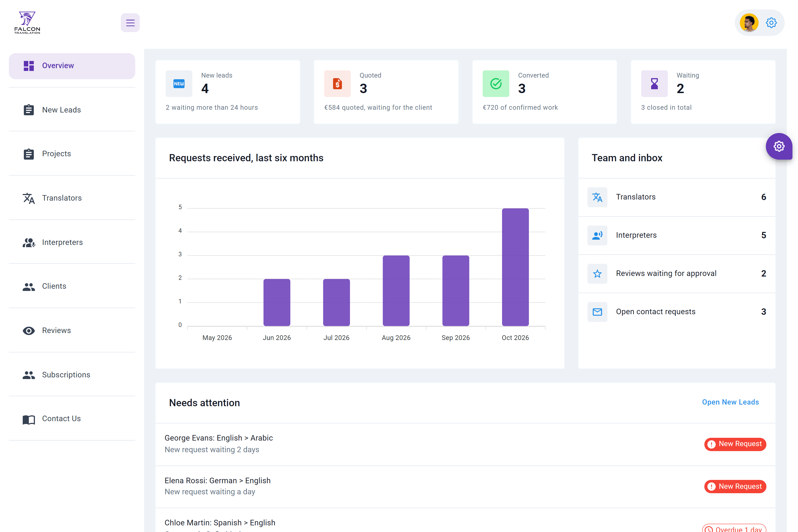
Task: Click the Interpreters sidebar icon
Action: (29, 243)
